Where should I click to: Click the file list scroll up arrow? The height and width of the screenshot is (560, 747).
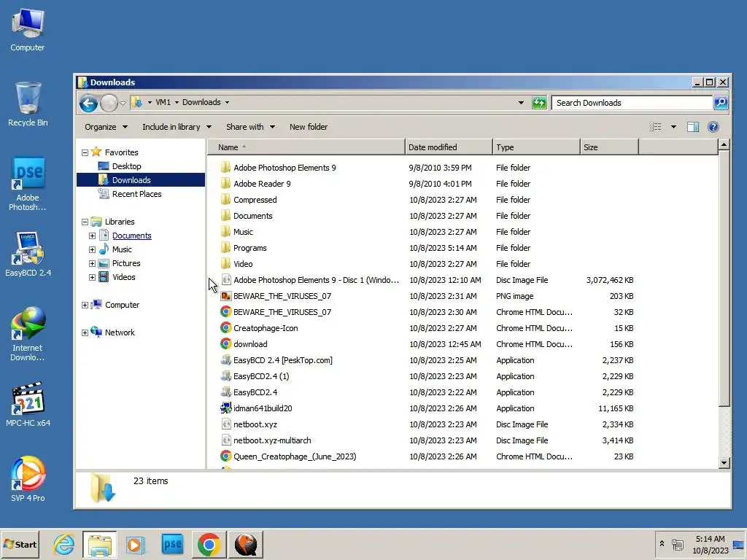point(724,144)
